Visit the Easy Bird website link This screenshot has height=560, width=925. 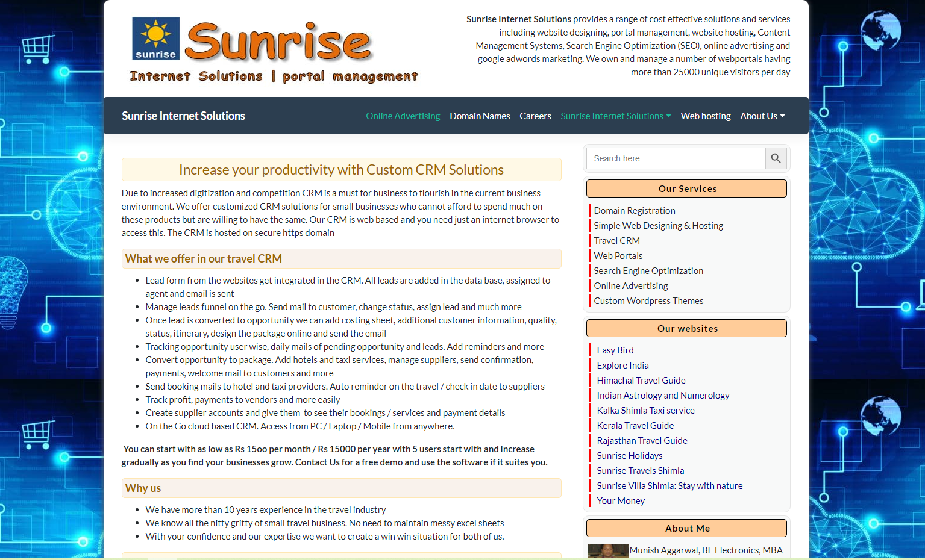[x=615, y=350]
